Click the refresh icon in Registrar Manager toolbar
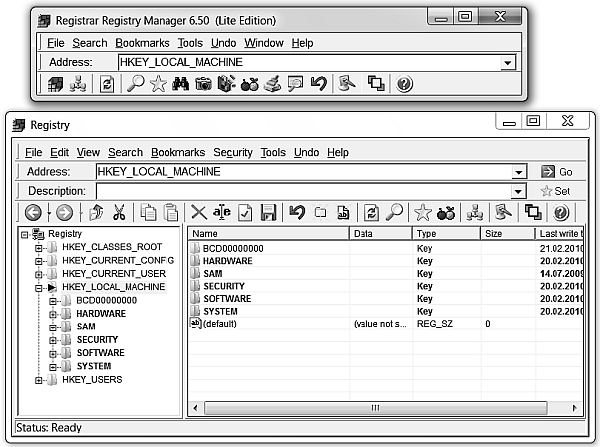 pyautogui.click(x=107, y=84)
